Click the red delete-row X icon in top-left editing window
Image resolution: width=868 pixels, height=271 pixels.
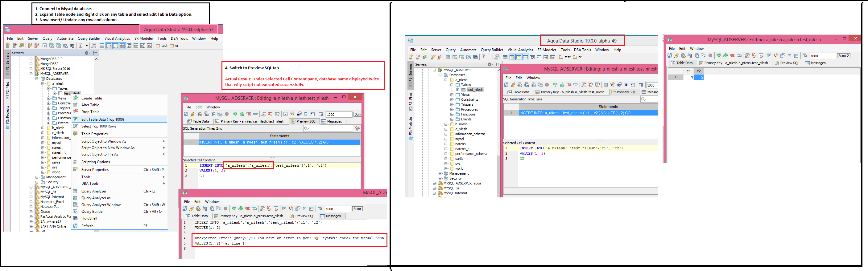249,114
